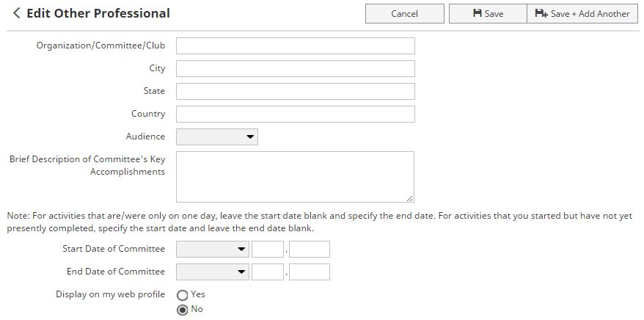Screen dimensions: 644x320
Task: Cancel editing this record
Action: (404, 13)
